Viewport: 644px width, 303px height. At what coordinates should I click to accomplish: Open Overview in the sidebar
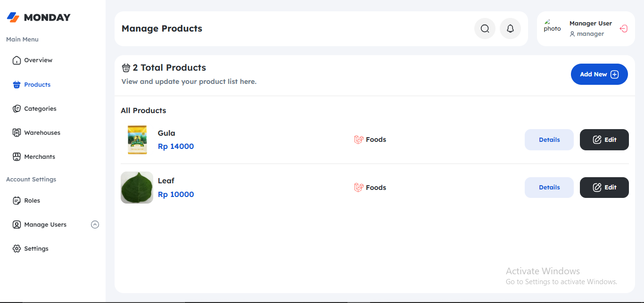click(38, 60)
